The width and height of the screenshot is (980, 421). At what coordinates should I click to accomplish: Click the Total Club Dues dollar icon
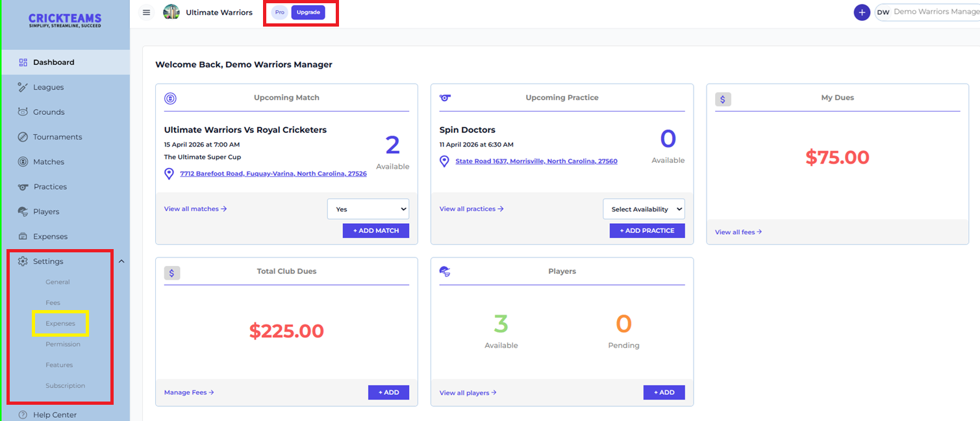[x=172, y=273]
